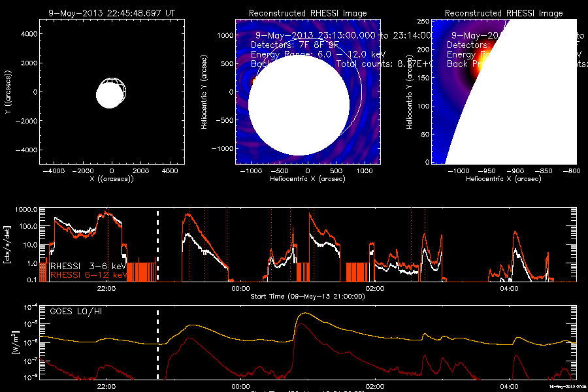The image size is (588, 392).
Task: Click the '04:00' tick label under RHESSI plot
Action: (509, 289)
